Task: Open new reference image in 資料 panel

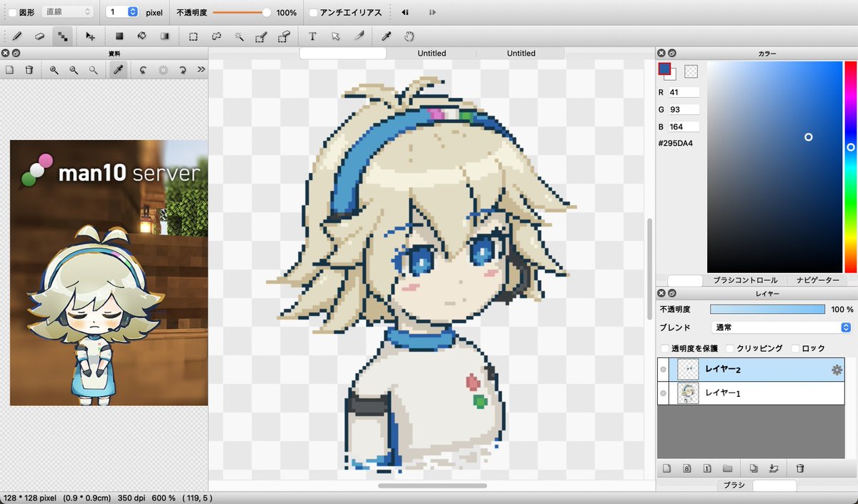Action: click(10, 69)
